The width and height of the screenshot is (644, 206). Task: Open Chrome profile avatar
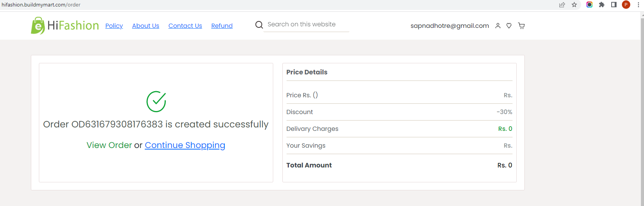coord(626,5)
